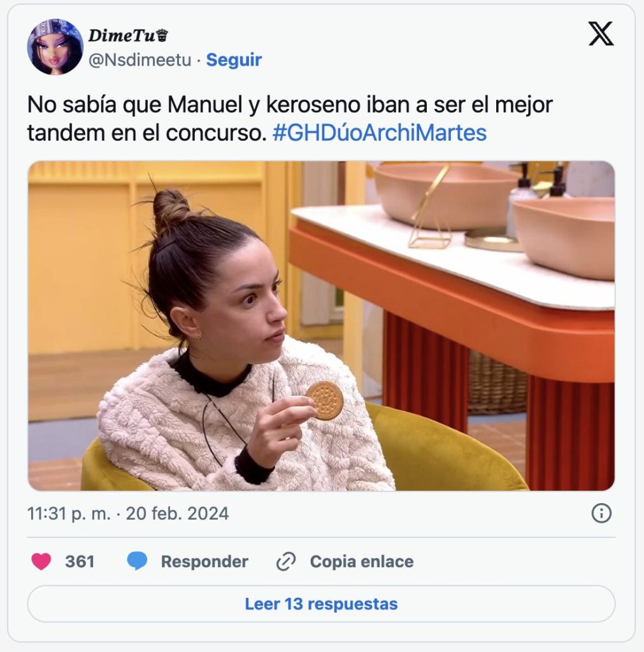This screenshot has width=644, height=652.
Task: Click the 20 feb. 2024 date
Action: pos(177,514)
